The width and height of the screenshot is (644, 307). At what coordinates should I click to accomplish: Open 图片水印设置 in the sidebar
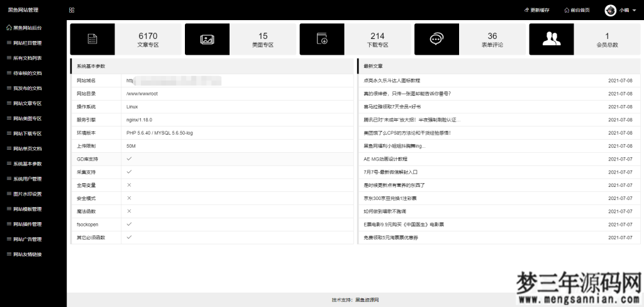coord(25,194)
